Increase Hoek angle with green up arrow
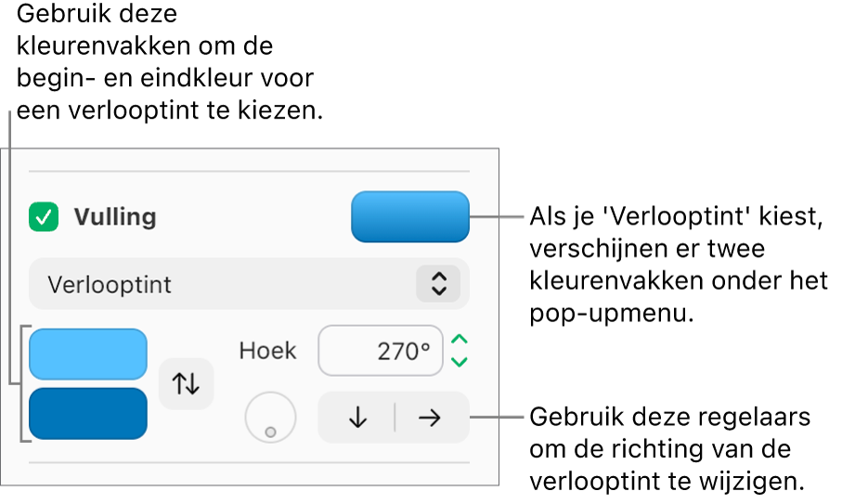The height and width of the screenshot is (504, 842). click(460, 340)
